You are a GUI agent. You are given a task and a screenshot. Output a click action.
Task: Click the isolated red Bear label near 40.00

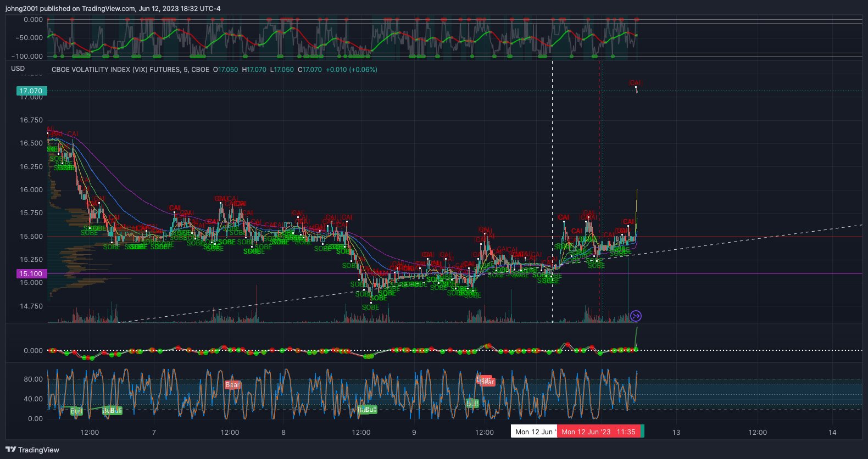(233, 385)
